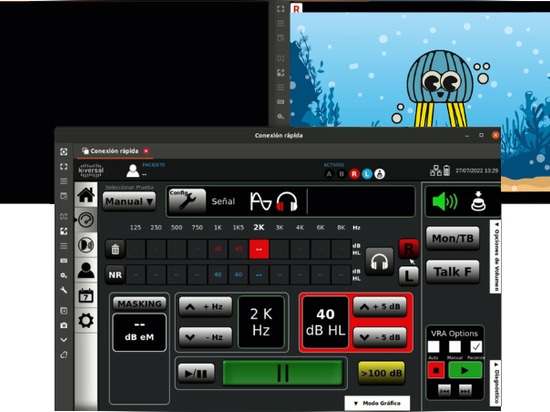Select the 4K frequency column header
This screenshot has height=412, width=550.
[300, 228]
